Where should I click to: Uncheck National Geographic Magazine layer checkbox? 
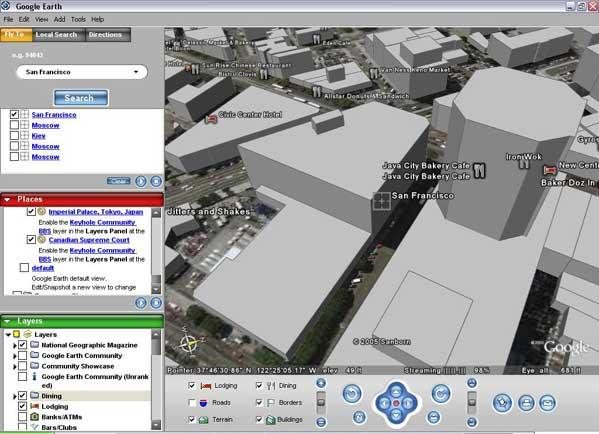(23, 345)
